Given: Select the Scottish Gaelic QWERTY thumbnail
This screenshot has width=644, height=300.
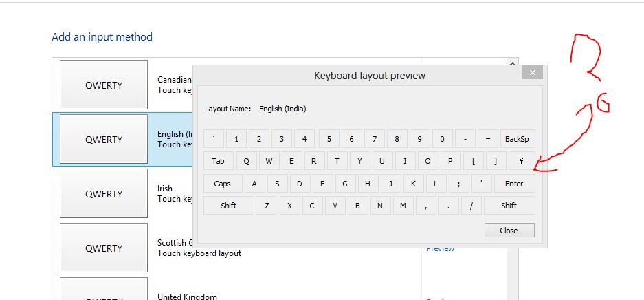Looking at the screenshot, I should [x=104, y=248].
